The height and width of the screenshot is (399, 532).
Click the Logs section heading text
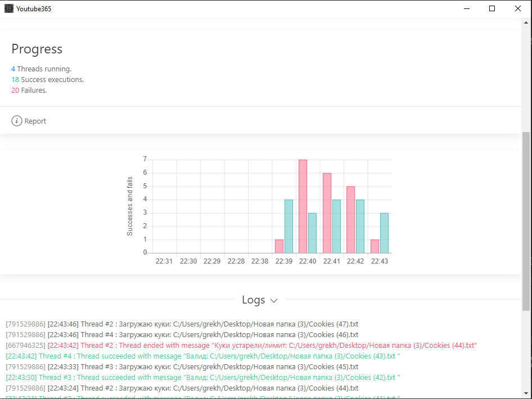click(x=253, y=300)
